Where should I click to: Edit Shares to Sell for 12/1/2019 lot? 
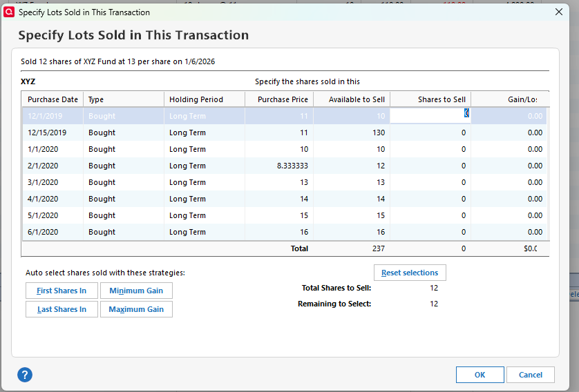pos(430,116)
